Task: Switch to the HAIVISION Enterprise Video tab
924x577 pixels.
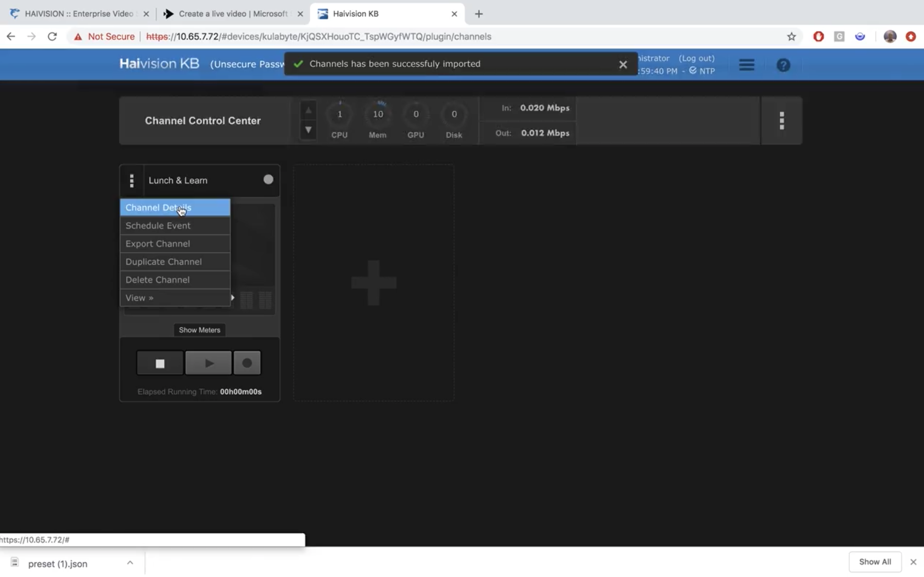Action: [x=79, y=14]
